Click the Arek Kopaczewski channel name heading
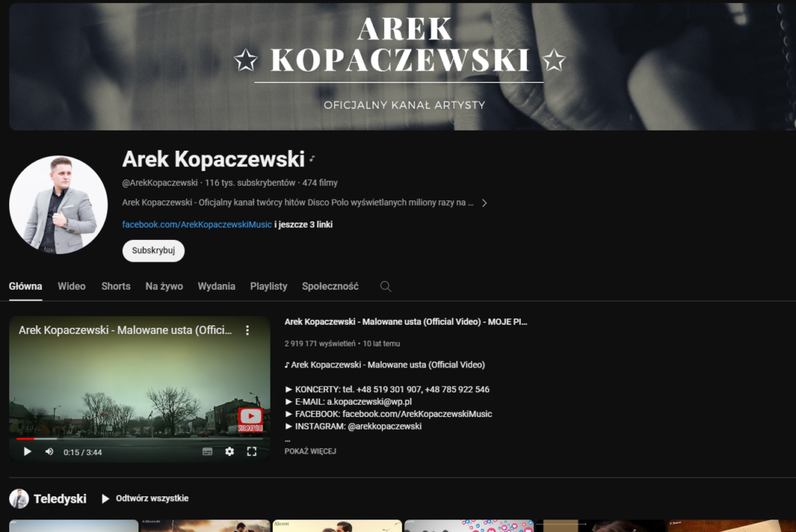796x532 pixels. tap(213, 159)
